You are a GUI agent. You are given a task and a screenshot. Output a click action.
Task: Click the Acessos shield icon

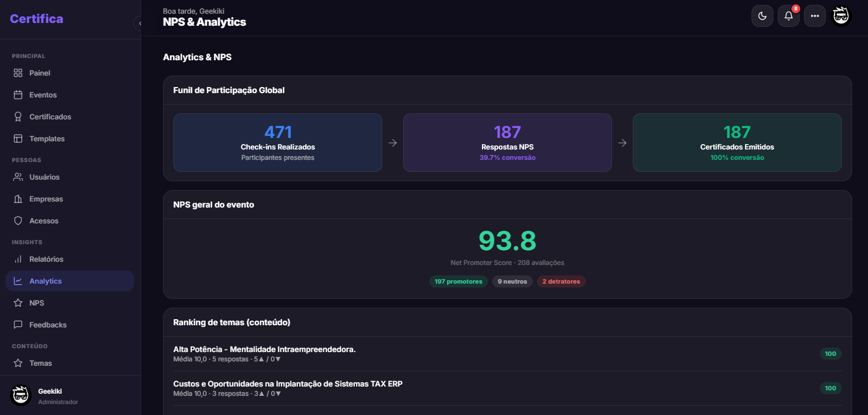[x=18, y=221]
